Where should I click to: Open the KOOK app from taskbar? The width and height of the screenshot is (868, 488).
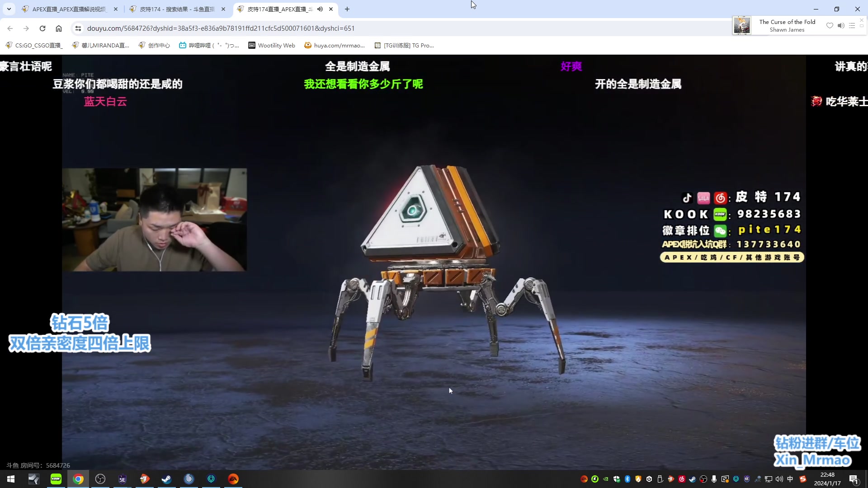[56, 479]
